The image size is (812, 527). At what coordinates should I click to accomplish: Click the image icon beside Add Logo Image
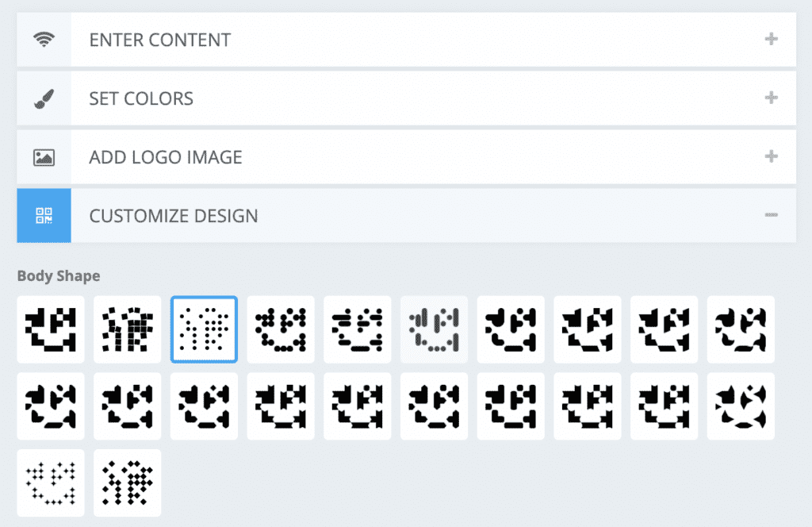point(44,157)
